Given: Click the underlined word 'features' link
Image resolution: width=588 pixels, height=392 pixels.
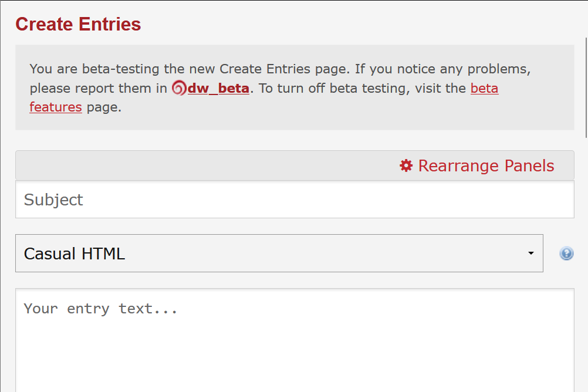Looking at the screenshot, I should tap(56, 107).
